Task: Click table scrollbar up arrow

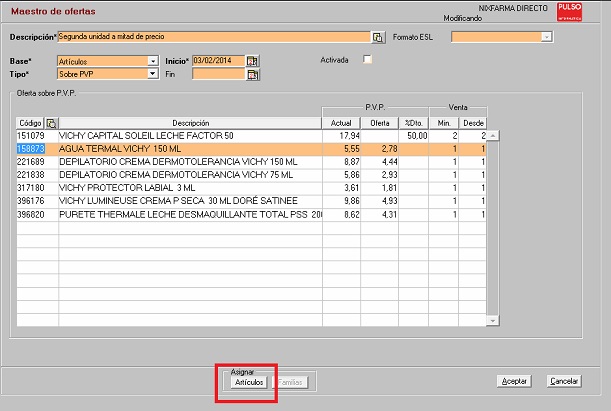Action: [493, 136]
